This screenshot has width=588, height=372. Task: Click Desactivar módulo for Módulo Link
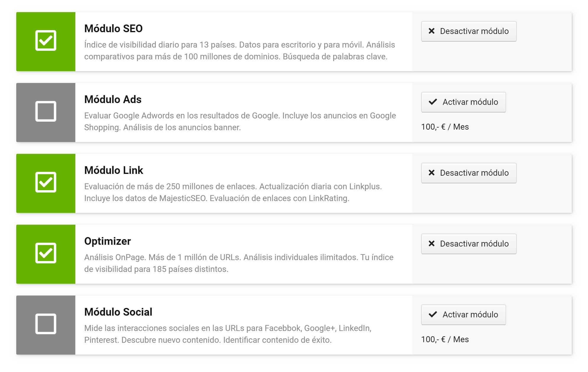point(469,173)
